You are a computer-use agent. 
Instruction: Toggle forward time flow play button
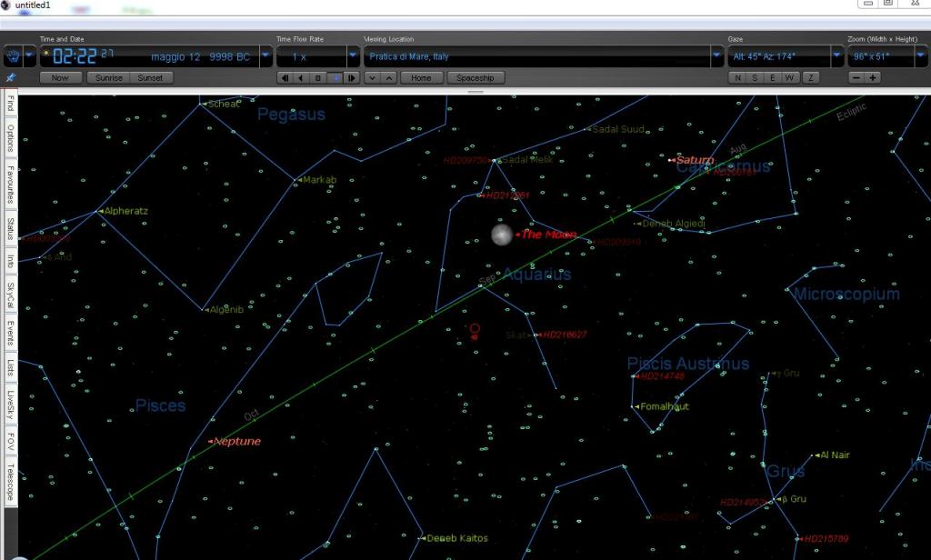[x=335, y=78]
